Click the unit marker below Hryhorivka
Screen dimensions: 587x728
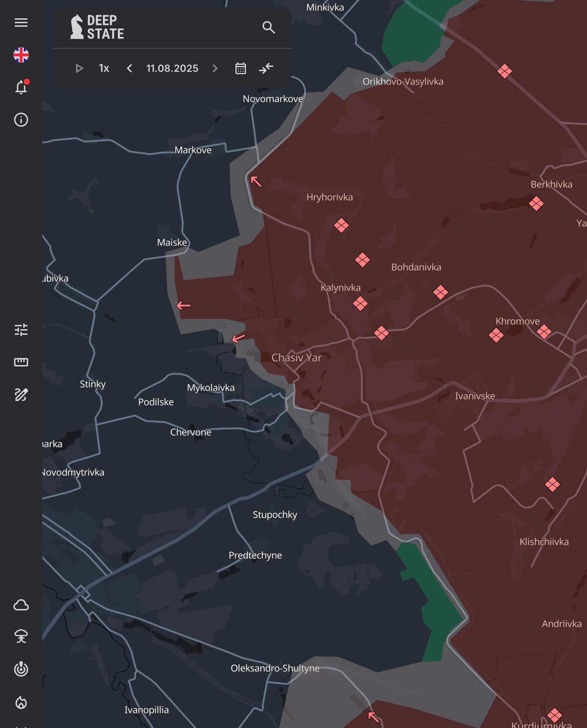[x=341, y=225]
